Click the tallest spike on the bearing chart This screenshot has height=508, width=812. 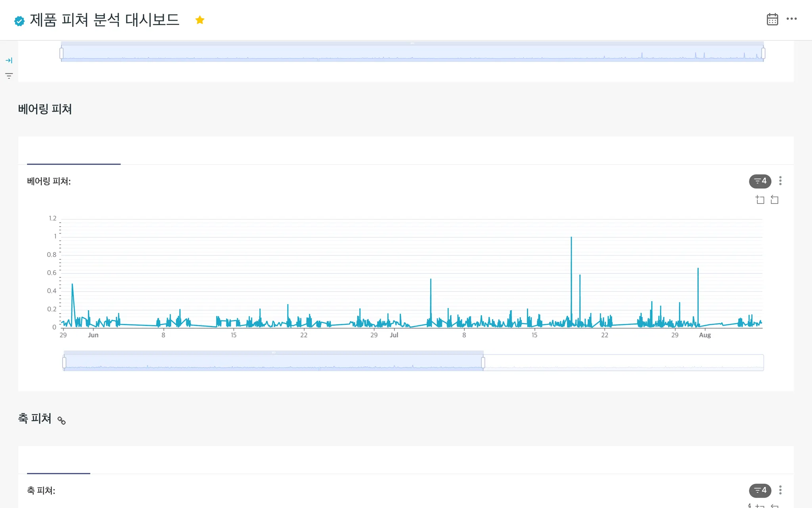point(571,238)
